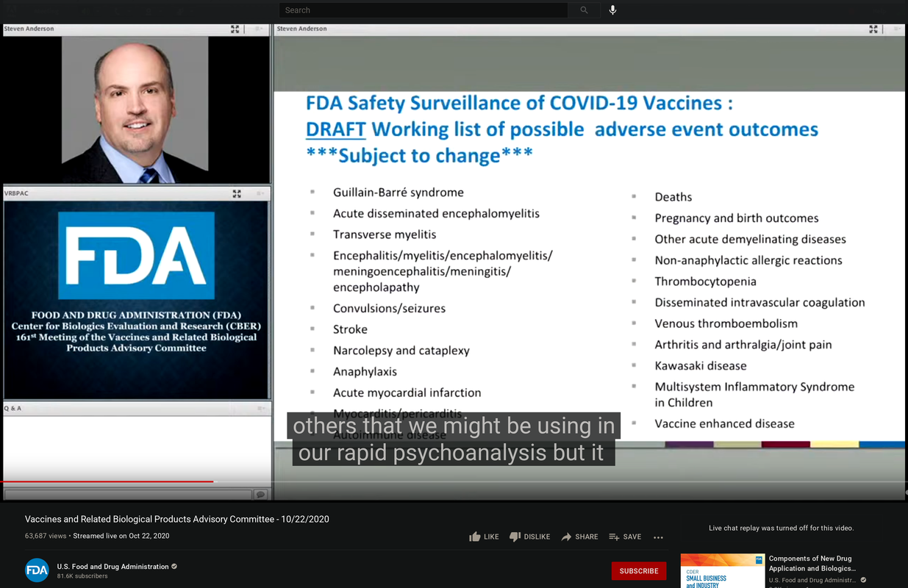The image size is (908, 588).
Task: Click the slide heading 'FDA Safety Surveillance of COVID-19 Vaccines'
Action: pos(519,103)
